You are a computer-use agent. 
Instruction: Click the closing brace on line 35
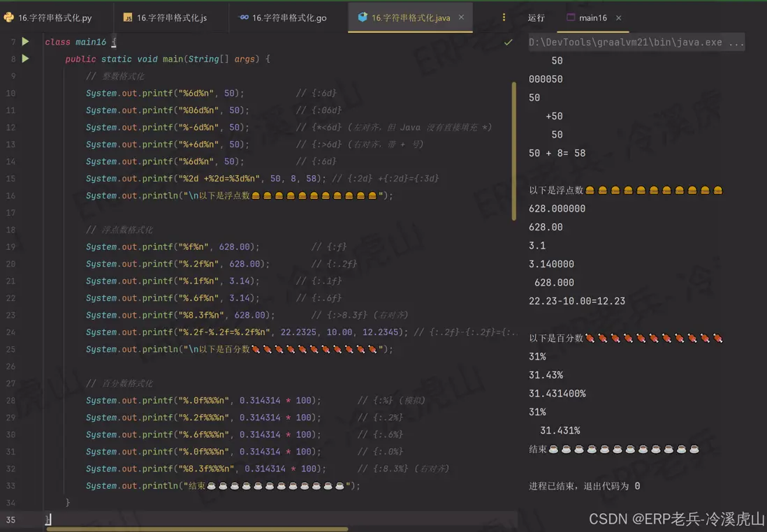(x=47, y=519)
